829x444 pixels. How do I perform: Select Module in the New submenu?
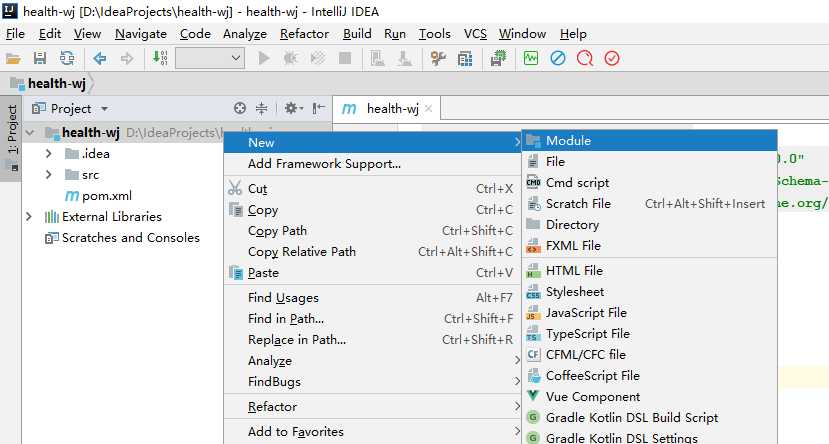649,141
